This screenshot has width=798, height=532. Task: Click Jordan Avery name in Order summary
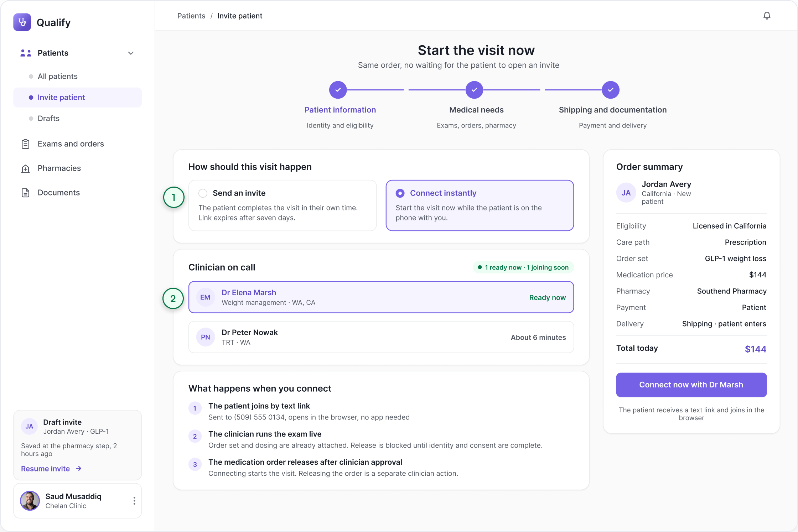[x=666, y=184]
